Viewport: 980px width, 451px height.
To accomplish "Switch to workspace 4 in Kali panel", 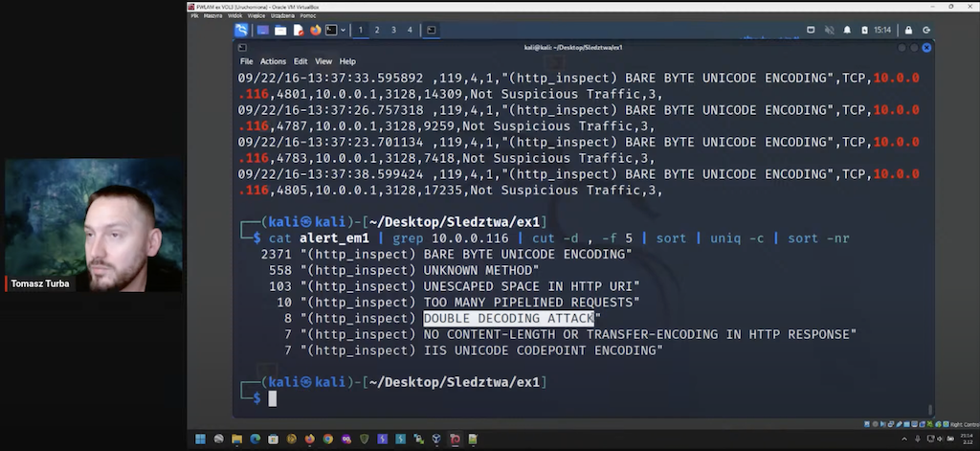I will 410,31.
